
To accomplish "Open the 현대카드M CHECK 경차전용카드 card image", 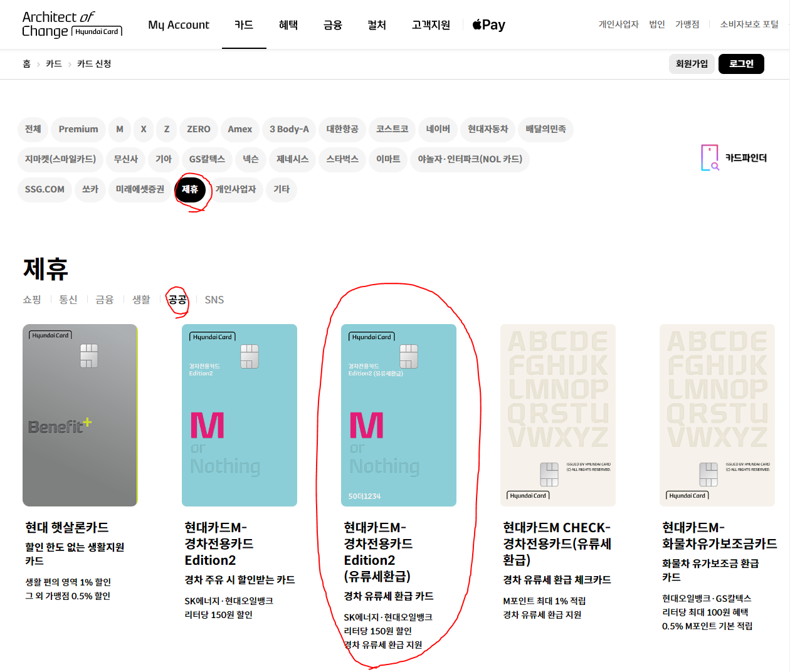I will (x=558, y=415).
